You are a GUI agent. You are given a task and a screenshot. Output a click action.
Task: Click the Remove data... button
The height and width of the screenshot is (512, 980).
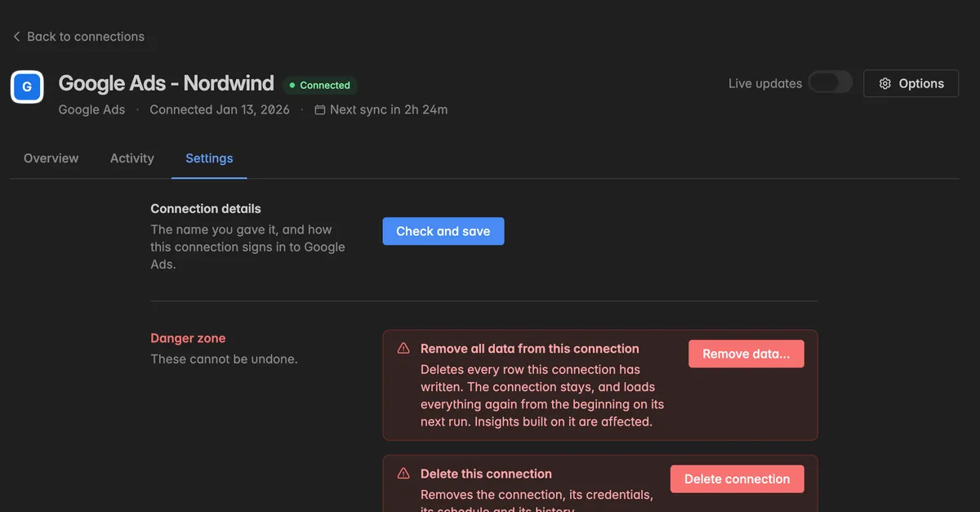pyautogui.click(x=746, y=354)
